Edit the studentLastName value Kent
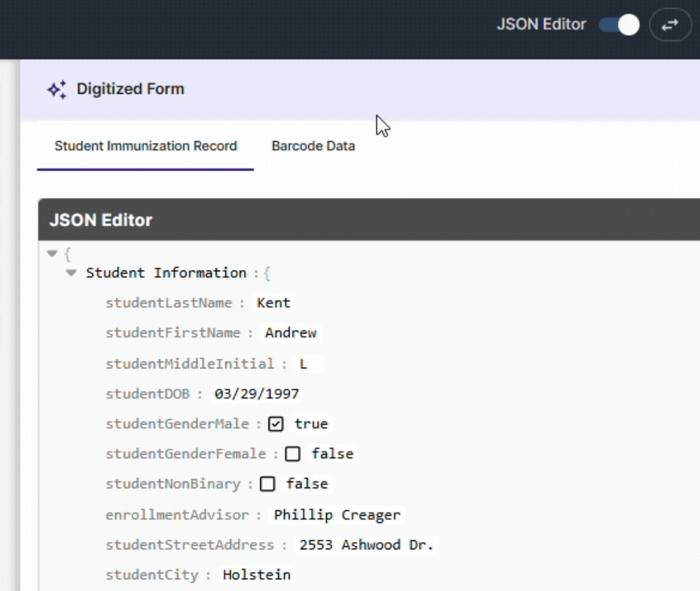Screen dimensions: 700x591 pyautogui.click(x=273, y=303)
